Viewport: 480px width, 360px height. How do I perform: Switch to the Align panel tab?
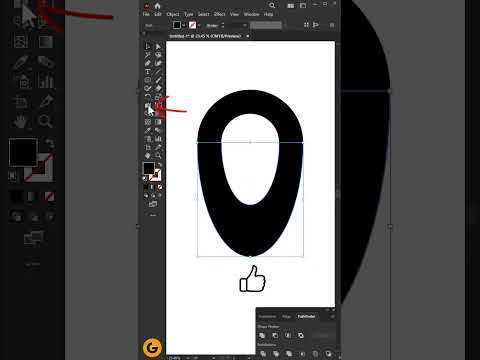coord(286,316)
